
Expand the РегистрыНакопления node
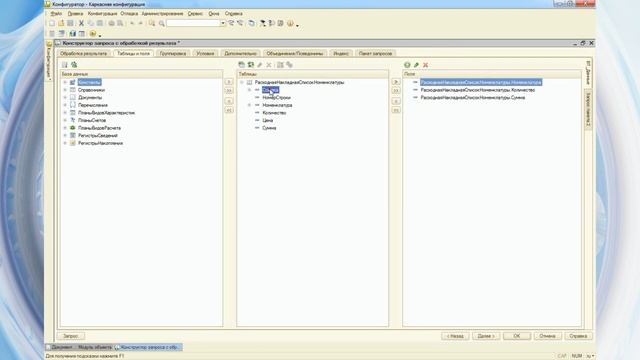click(65, 143)
